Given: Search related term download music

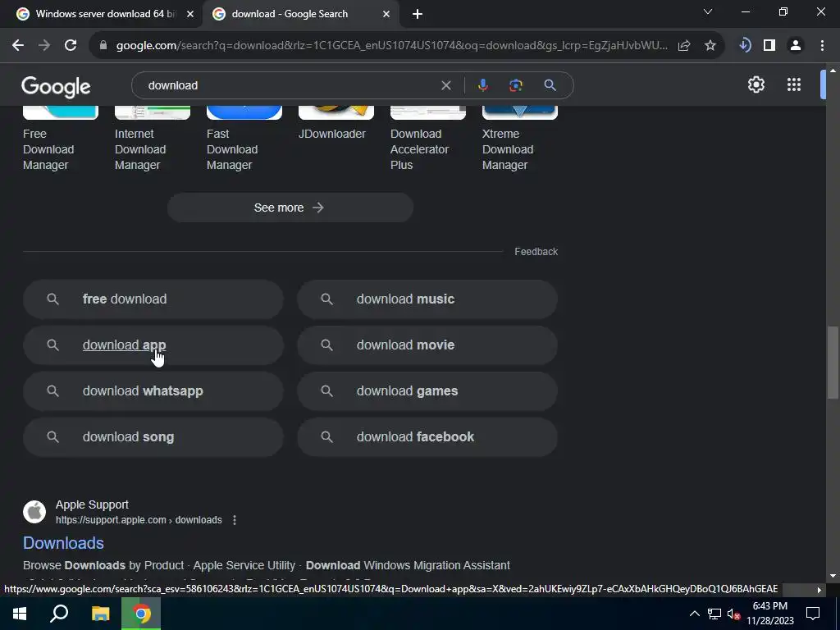Looking at the screenshot, I should click(x=427, y=299).
